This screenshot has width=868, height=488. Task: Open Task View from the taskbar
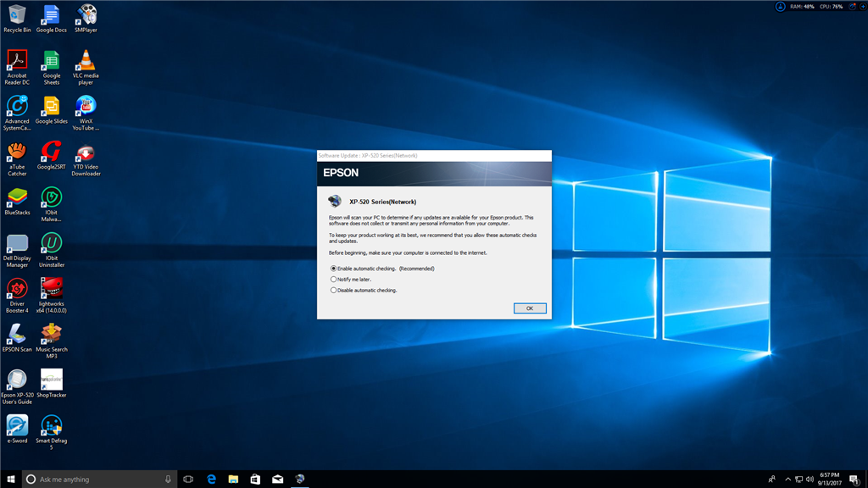pos(188,480)
